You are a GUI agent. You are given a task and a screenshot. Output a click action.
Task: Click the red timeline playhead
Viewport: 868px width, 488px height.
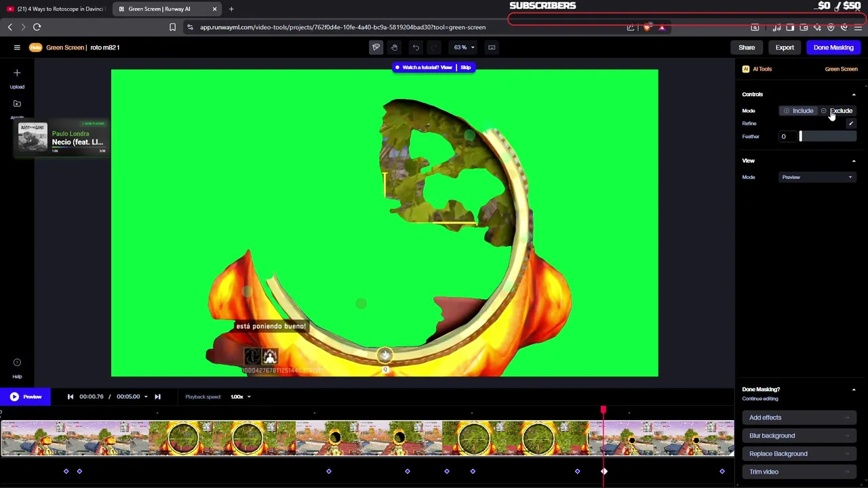(604, 411)
